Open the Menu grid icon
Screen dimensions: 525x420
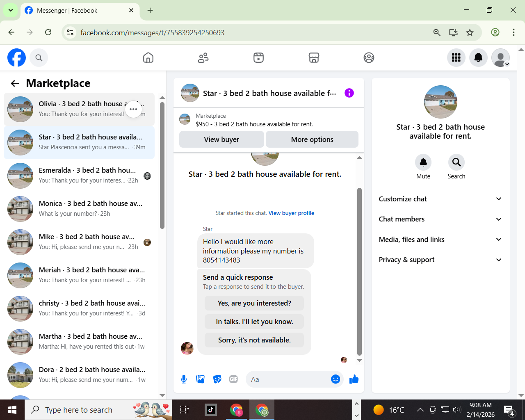click(x=456, y=58)
